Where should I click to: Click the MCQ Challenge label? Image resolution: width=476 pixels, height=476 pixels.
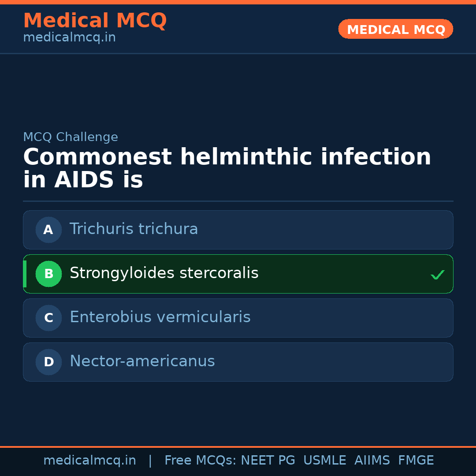pyautogui.click(x=71, y=137)
